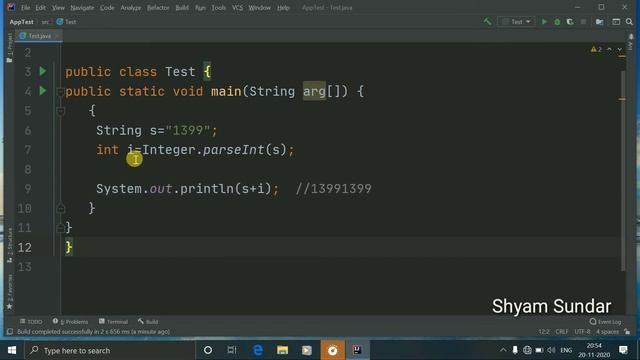
Task: Open the Project tool window sidebar tab
Action: coord(9,48)
